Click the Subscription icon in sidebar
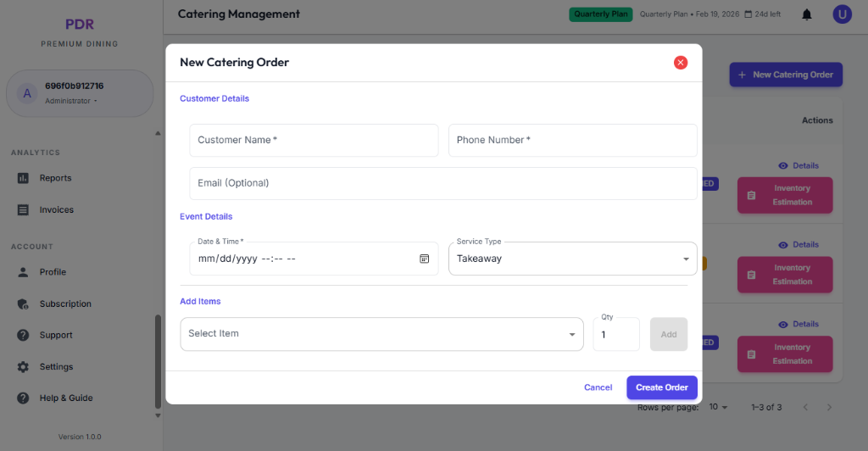The height and width of the screenshot is (451, 868). click(23, 304)
